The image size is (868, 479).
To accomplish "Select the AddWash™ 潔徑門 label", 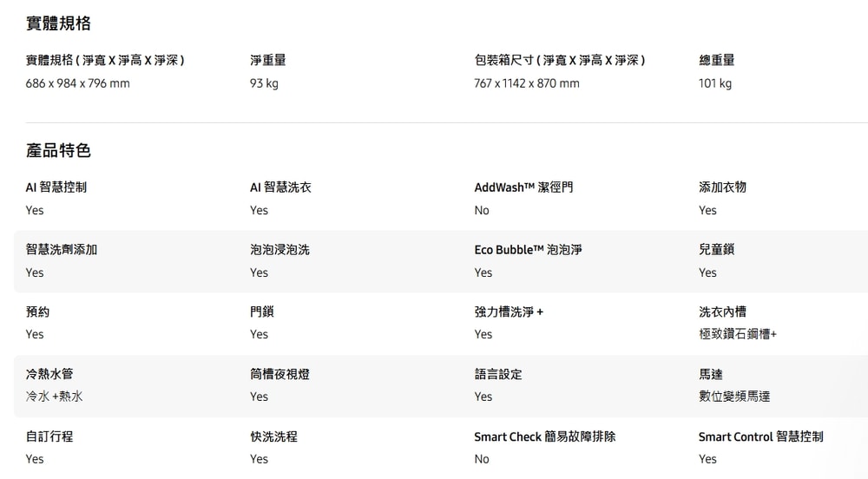I will (x=523, y=187).
